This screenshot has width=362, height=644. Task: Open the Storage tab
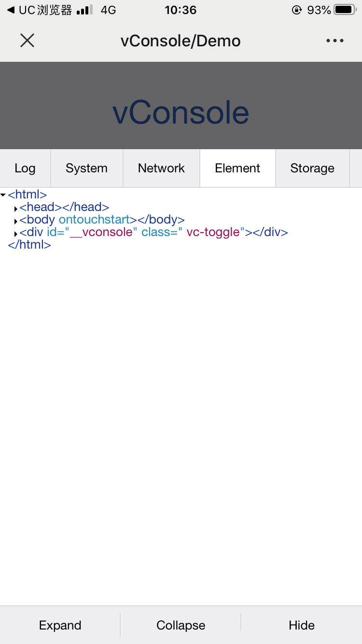click(x=312, y=168)
